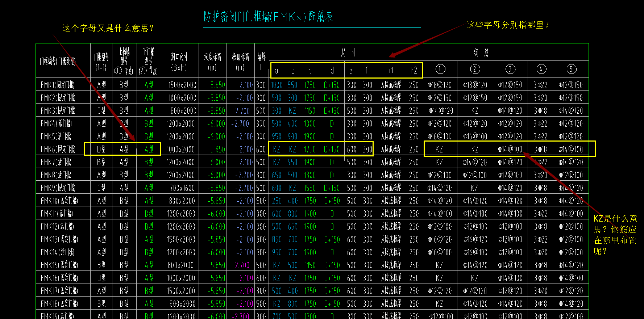Select the 'h1' dimension sub-header

390,71
